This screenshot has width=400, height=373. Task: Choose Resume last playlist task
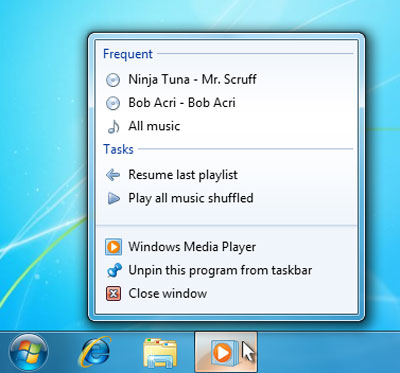coord(226,175)
